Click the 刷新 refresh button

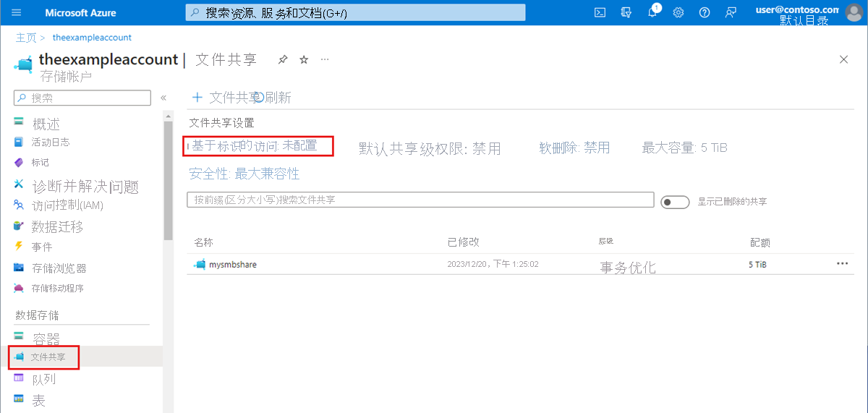tap(272, 98)
